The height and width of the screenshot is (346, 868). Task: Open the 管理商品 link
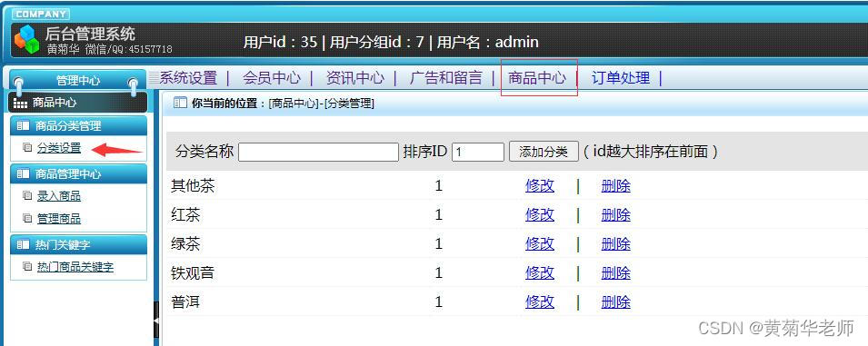tap(59, 219)
